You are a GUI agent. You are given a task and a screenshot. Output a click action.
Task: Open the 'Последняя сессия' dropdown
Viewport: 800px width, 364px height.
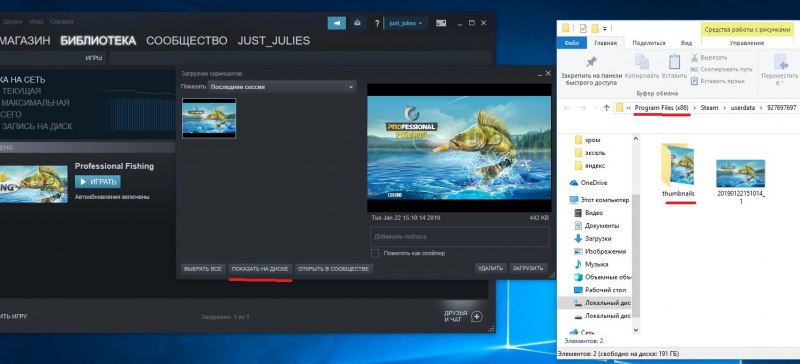point(282,87)
